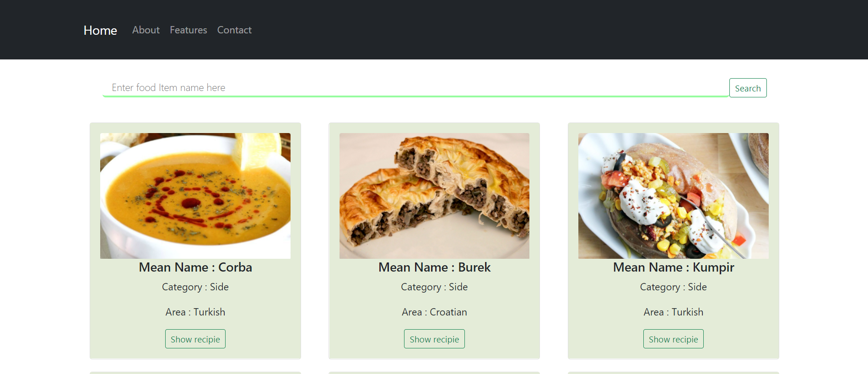The height and width of the screenshot is (374, 868).
Task: Click 'Area : Turkish' on the Kumpir card
Action: [x=674, y=312]
